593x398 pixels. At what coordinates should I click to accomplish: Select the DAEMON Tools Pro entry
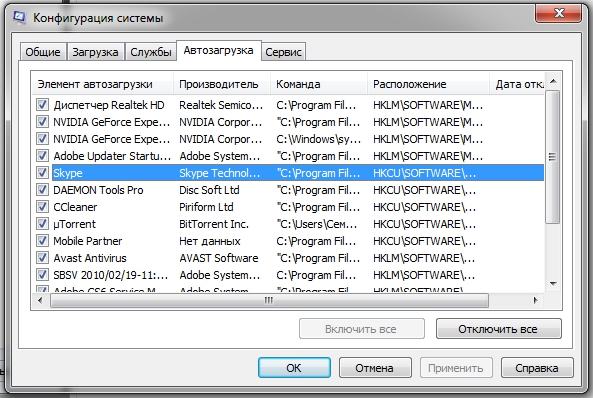(98, 190)
